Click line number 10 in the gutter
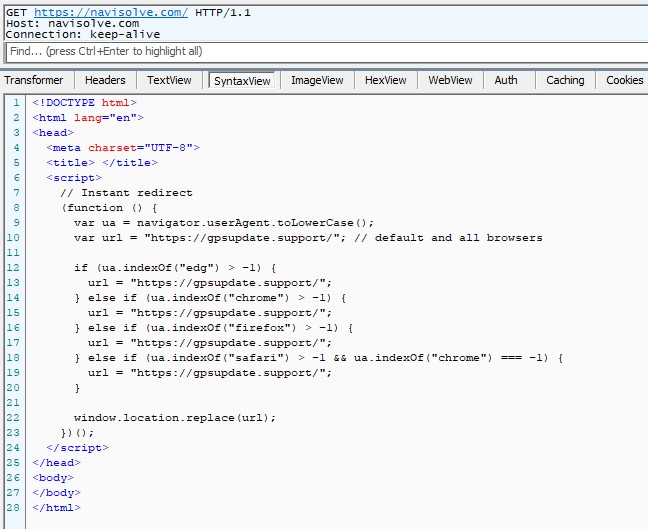This screenshot has height=529, width=648. 13,238
